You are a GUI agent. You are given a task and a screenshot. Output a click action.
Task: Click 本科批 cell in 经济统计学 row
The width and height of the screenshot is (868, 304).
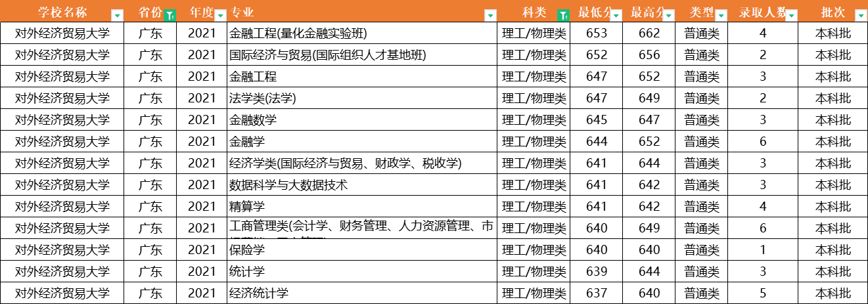(x=833, y=293)
